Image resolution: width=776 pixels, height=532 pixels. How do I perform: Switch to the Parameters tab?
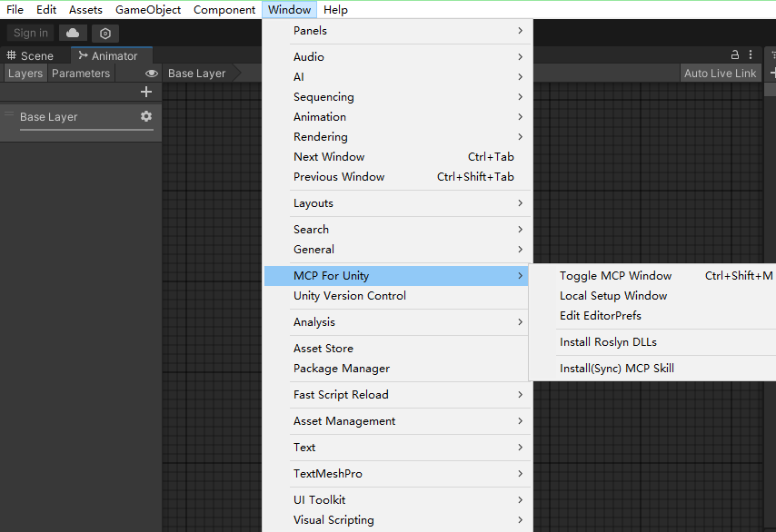pos(81,74)
